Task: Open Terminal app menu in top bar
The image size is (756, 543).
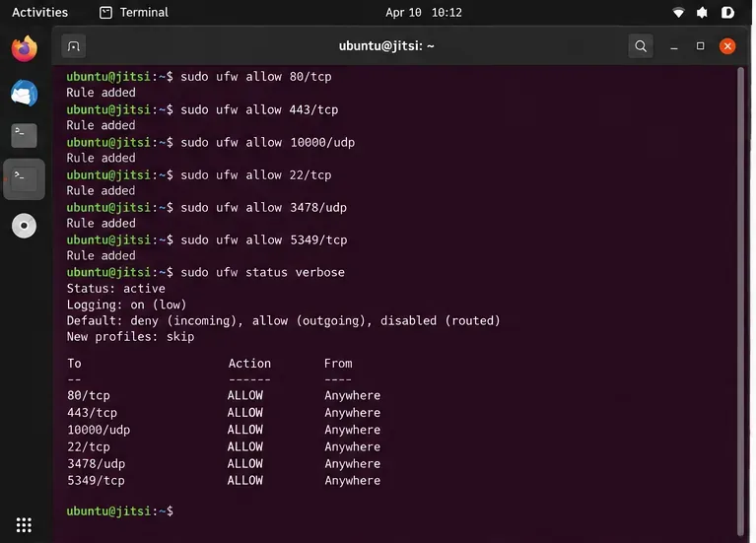Action: 134,13
